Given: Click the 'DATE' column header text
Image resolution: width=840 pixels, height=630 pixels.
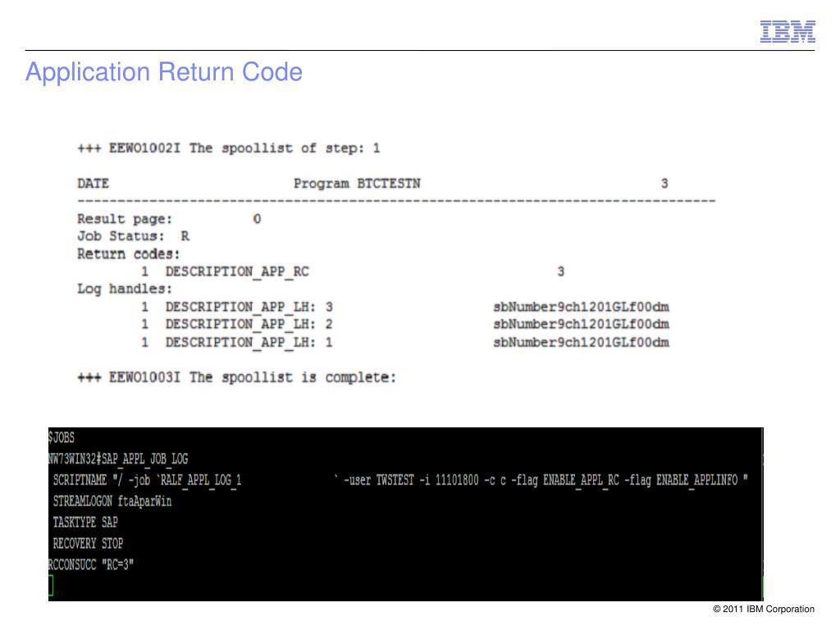Looking at the screenshot, I should [94, 184].
